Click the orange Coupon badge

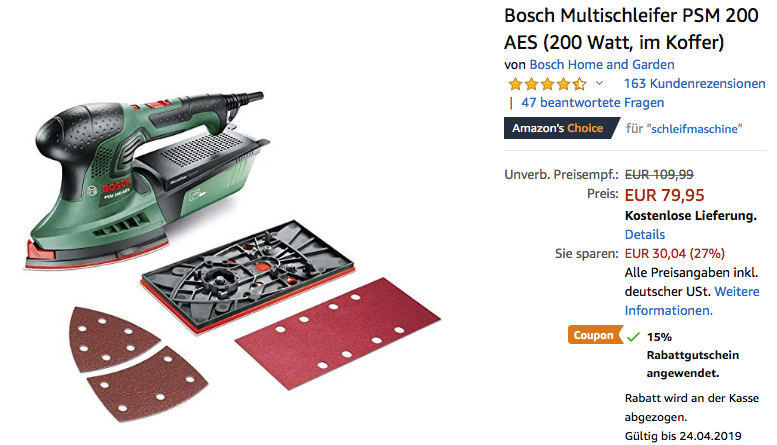click(593, 336)
